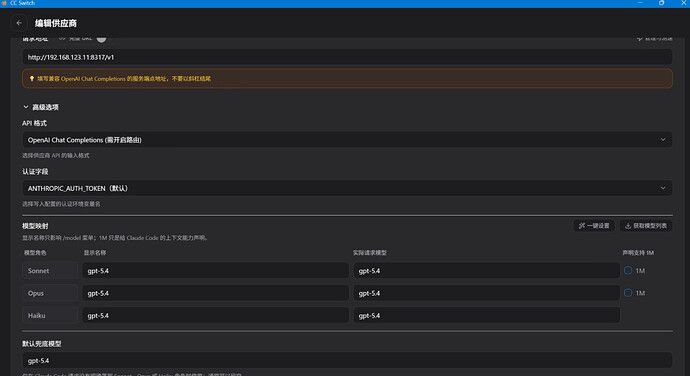Click the hint text under 认证字段 dropdown
Viewport: 690px width, 376px height.
pyautogui.click(x=62, y=204)
